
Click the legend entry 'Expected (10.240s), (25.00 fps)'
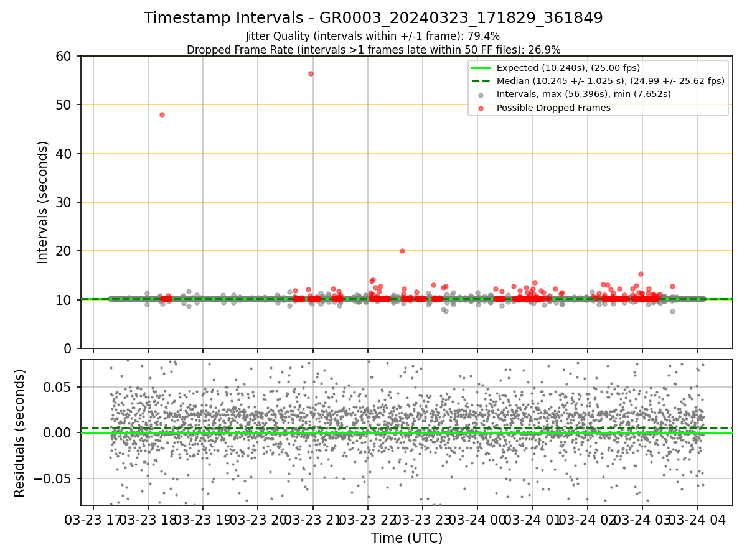568,68
